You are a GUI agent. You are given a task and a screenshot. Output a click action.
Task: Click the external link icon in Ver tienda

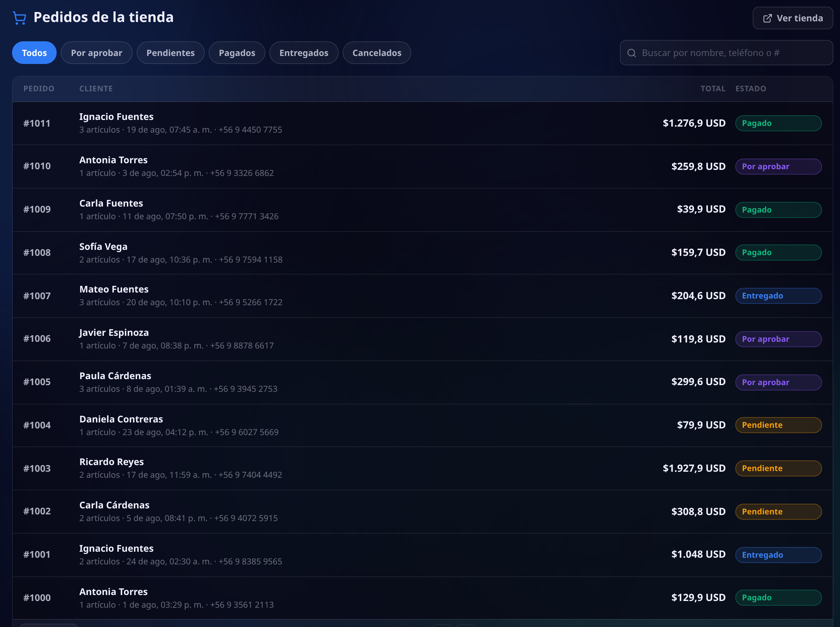click(767, 18)
